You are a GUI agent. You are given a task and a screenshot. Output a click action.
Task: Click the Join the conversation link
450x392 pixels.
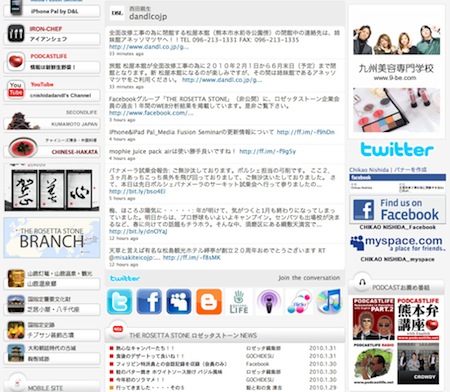(309, 278)
